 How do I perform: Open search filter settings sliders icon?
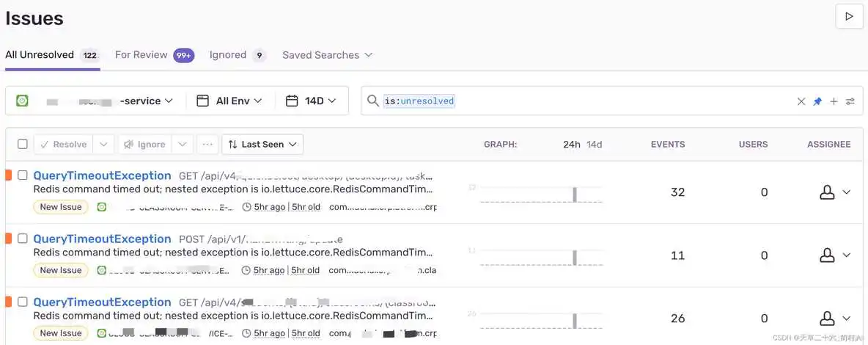tap(850, 101)
